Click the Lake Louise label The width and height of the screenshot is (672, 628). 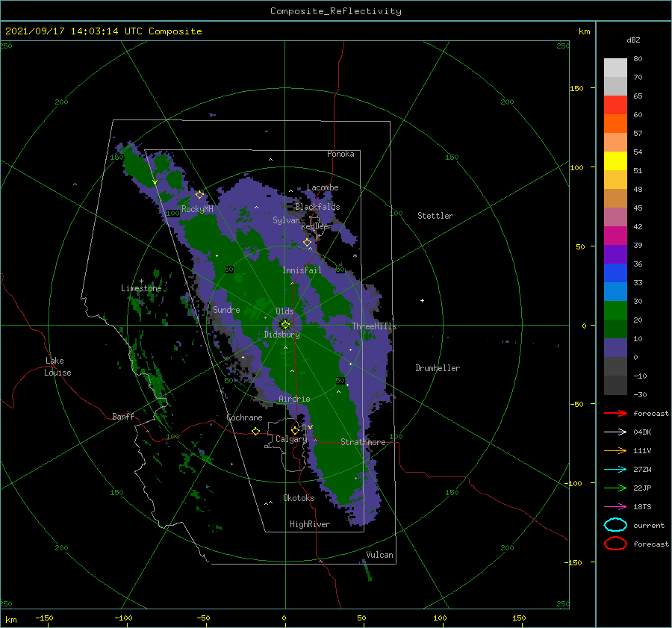click(57, 367)
